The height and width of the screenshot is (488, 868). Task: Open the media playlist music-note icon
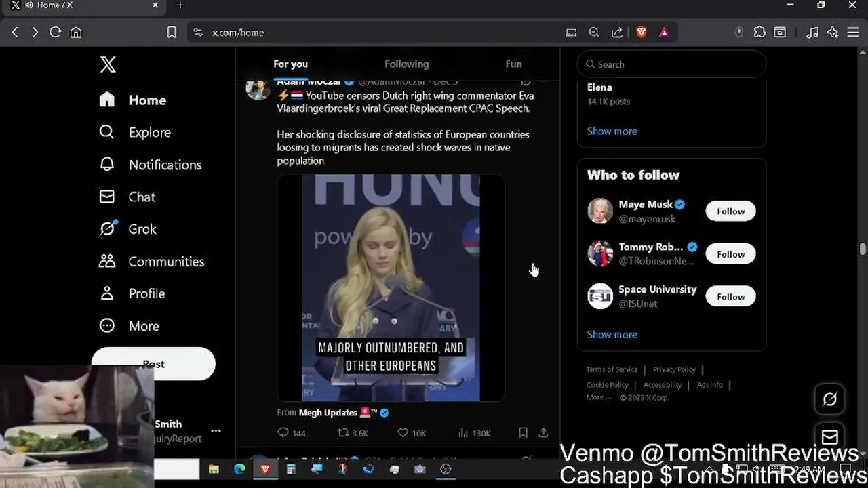pos(812,32)
